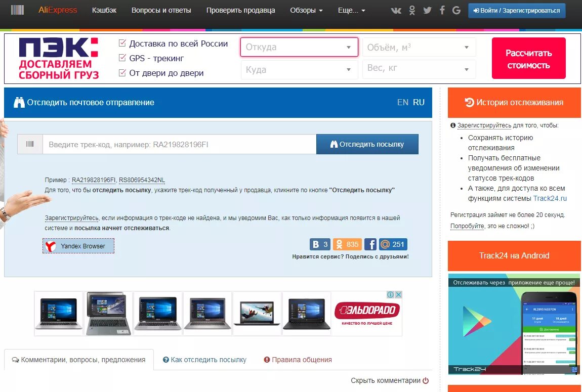Click example code RS806954342NL
The image size is (582, 392).
tap(142, 180)
